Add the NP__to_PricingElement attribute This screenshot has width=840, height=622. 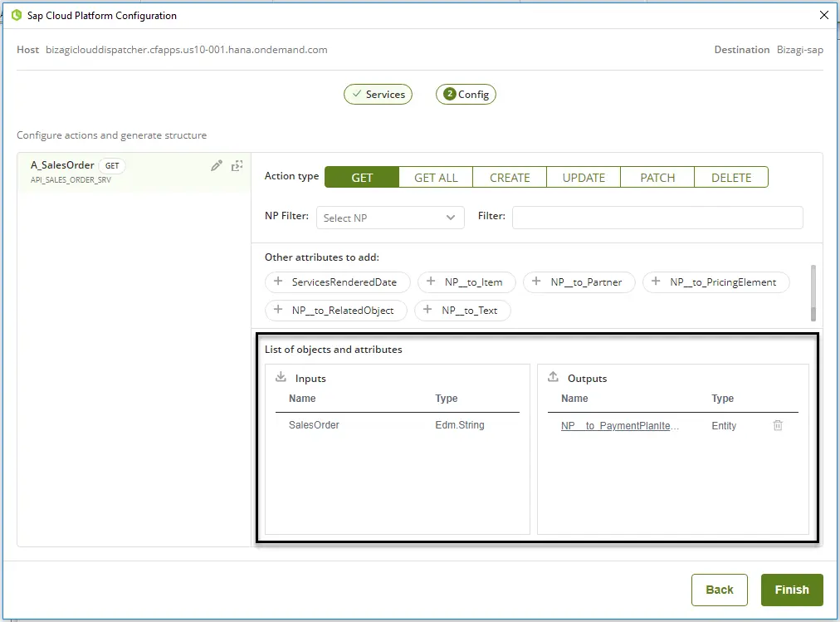pos(716,282)
